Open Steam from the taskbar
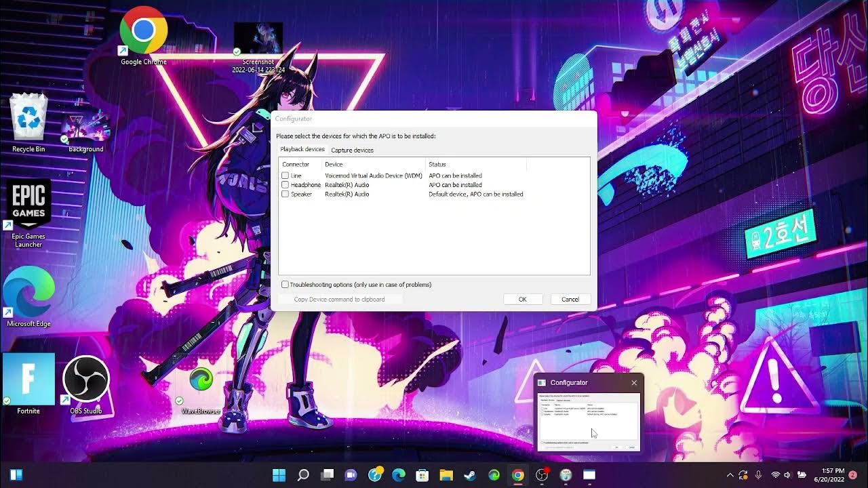The image size is (868, 488). pyautogui.click(x=470, y=475)
